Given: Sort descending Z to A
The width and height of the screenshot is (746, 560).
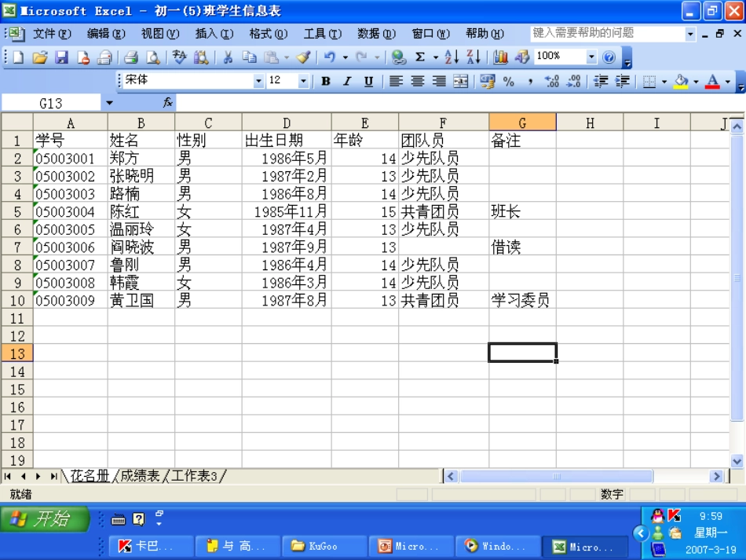Looking at the screenshot, I should pyautogui.click(x=474, y=57).
